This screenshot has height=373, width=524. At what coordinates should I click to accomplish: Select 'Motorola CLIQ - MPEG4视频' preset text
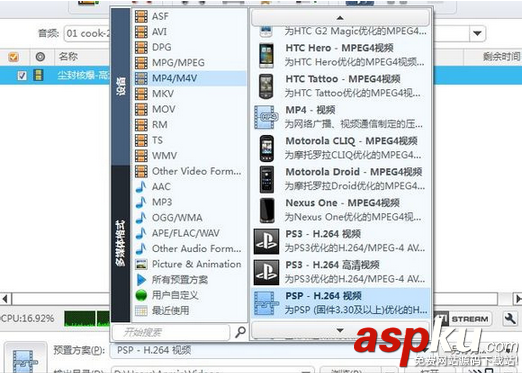[x=351, y=141]
